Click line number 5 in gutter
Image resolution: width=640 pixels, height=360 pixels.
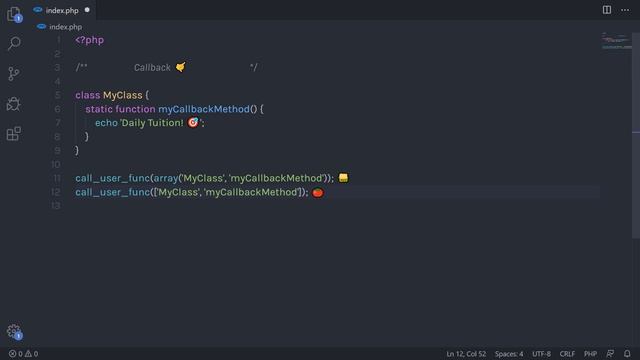click(58, 95)
